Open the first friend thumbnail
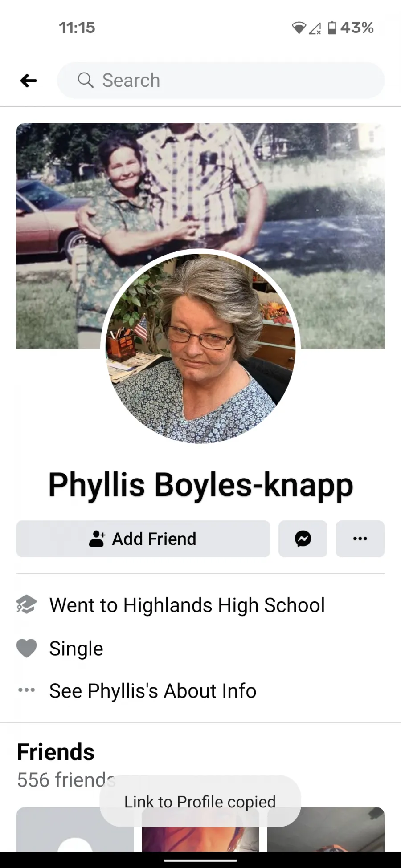Screen dimensions: 401x868 (x=75, y=829)
